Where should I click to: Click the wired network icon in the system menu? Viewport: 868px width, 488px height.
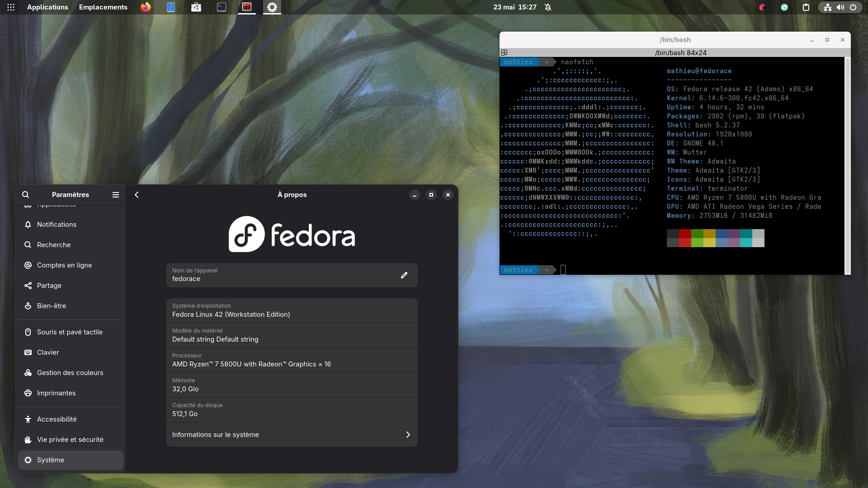pyautogui.click(x=828, y=7)
